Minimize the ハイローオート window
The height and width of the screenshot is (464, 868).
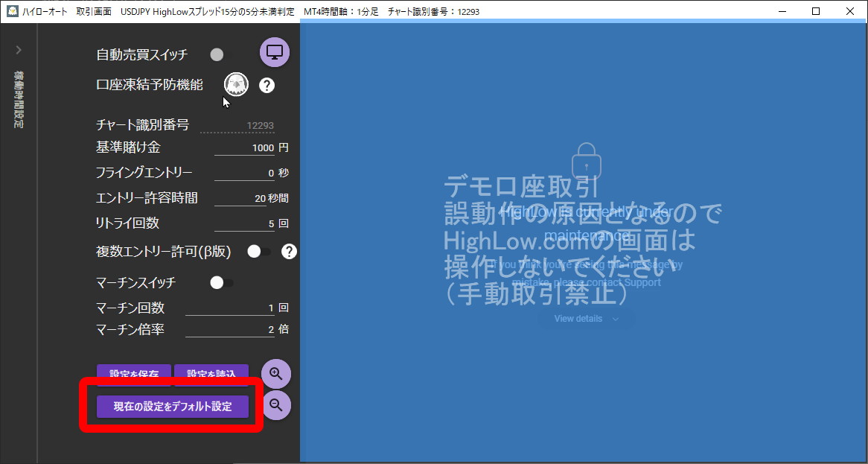pyautogui.click(x=782, y=11)
